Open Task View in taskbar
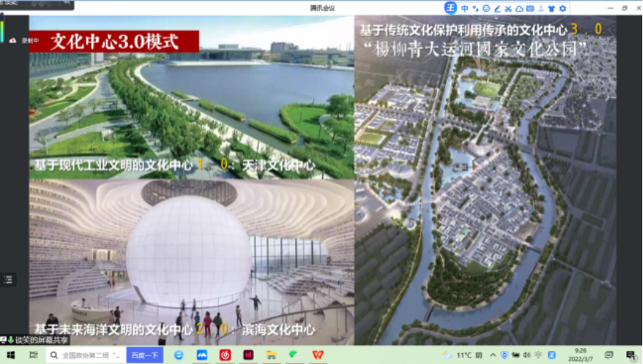The height and width of the screenshot is (364, 643). pos(33,355)
